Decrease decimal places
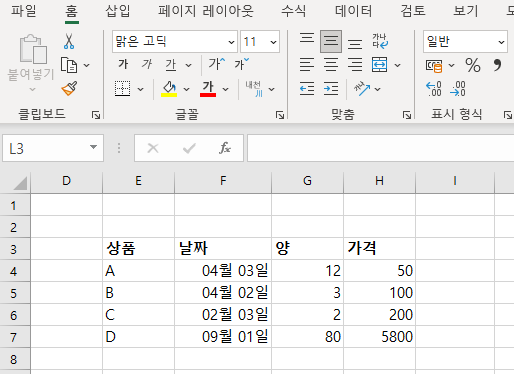This screenshot has height=374, width=514. [x=458, y=89]
